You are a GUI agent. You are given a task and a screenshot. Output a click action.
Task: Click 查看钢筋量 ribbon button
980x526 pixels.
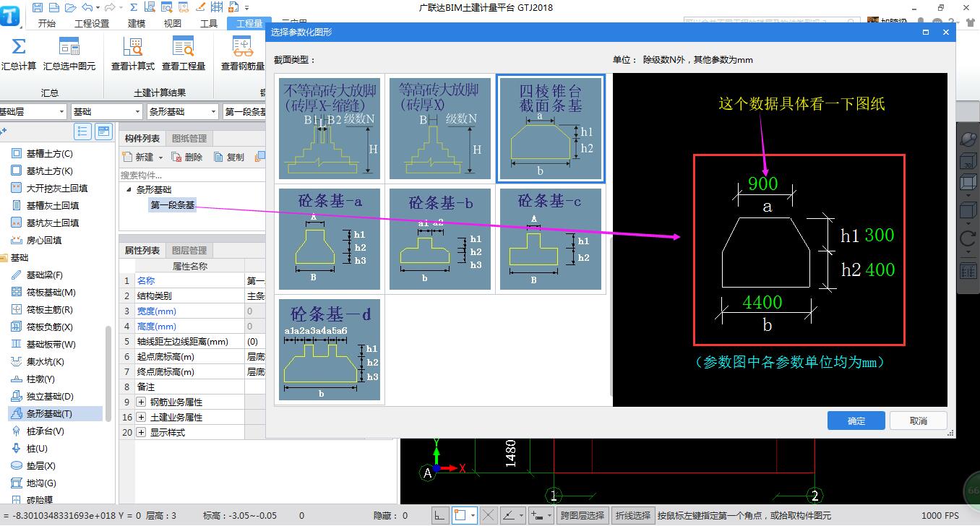click(x=243, y=55)
